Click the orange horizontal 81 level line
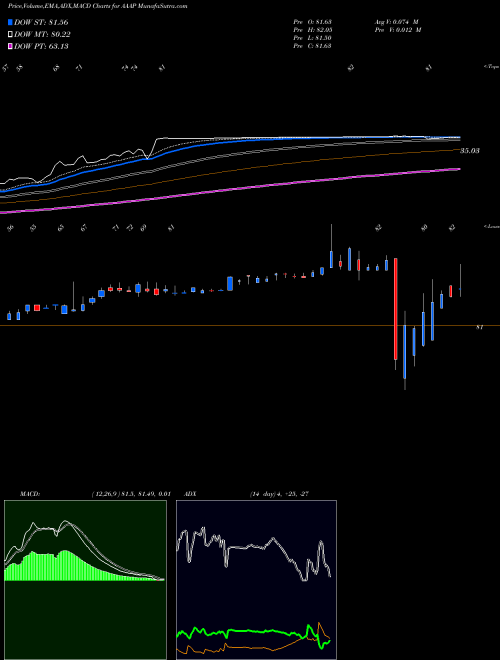Screen dimensions: 500x660 (x=250, y=325)
